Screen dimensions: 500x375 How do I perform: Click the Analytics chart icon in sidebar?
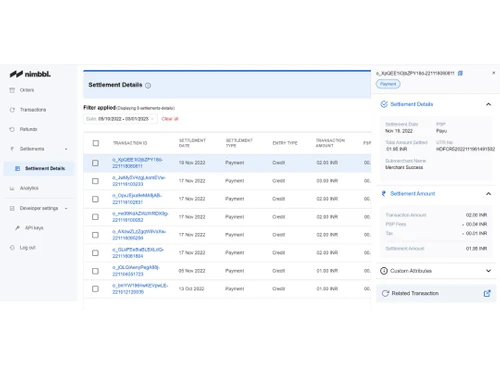(x=12, y=188)
